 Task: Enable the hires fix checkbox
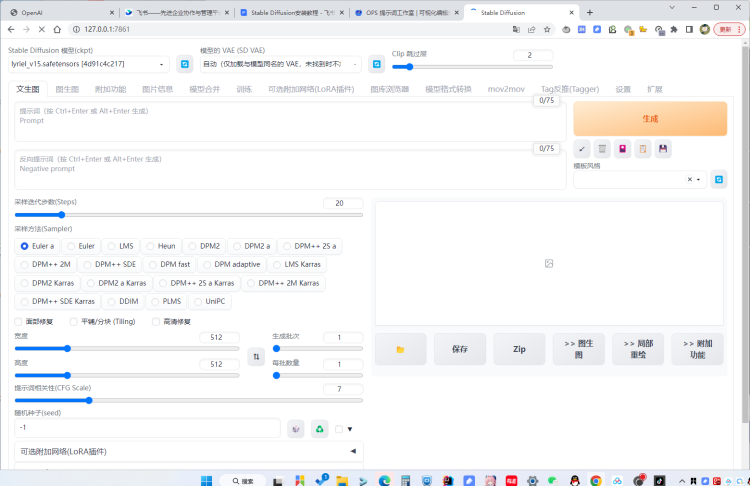tap(156, 321)
